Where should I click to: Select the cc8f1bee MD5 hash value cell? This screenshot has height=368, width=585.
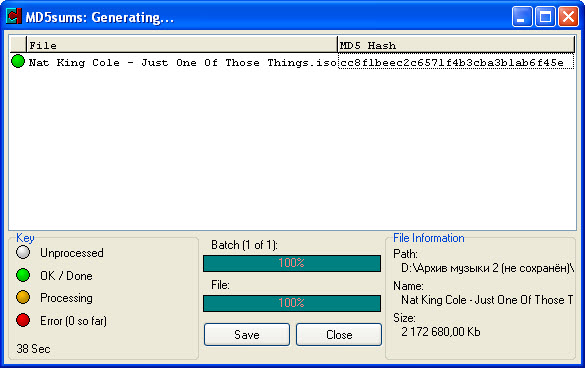click(456, 62)
